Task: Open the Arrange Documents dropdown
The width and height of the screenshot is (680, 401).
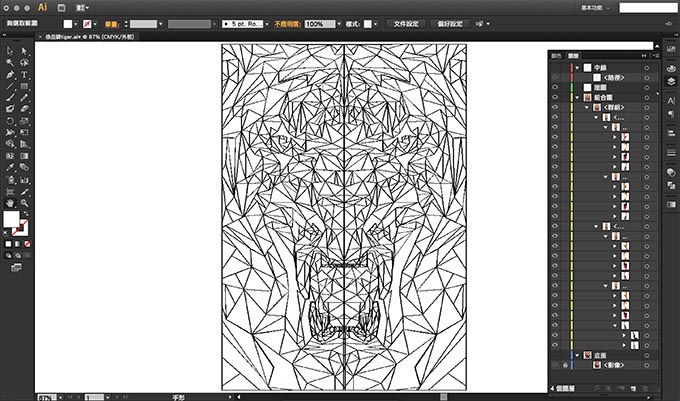Action: pos(82,7)
